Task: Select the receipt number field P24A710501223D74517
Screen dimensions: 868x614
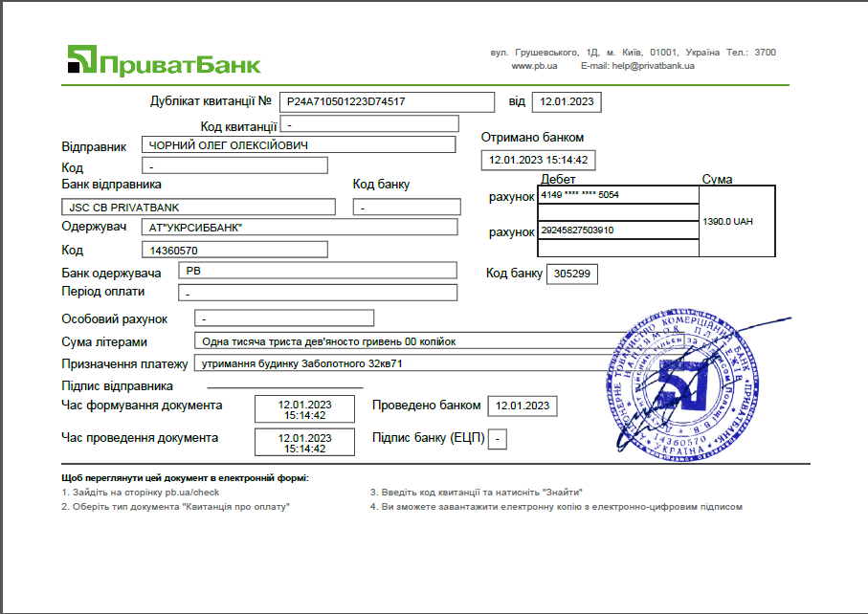Action: click(387, 100)
